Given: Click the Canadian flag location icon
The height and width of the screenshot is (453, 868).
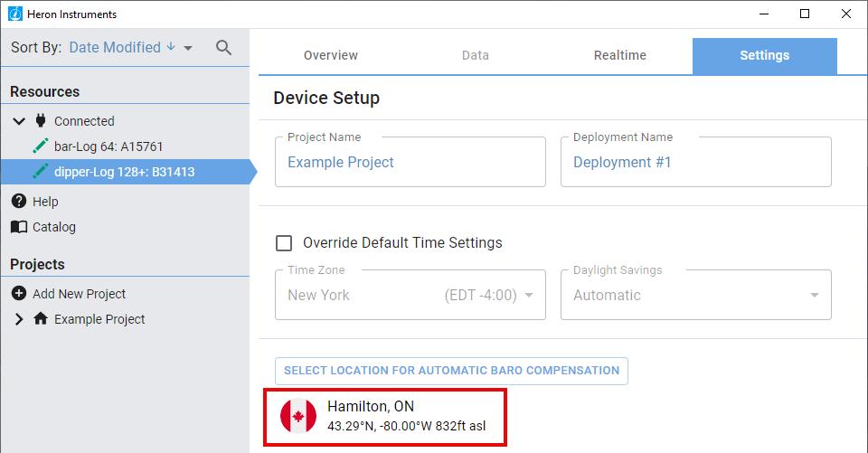Looking at the screenshot, I should tap(298, 416).
